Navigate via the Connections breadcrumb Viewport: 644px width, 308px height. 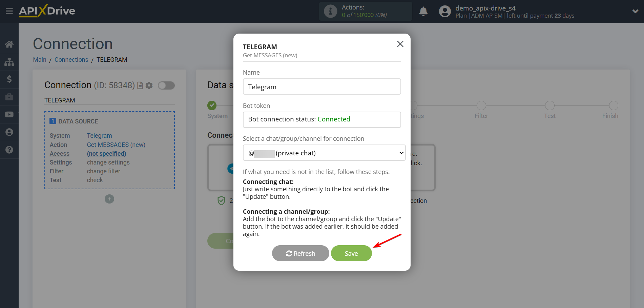[71, 59]
